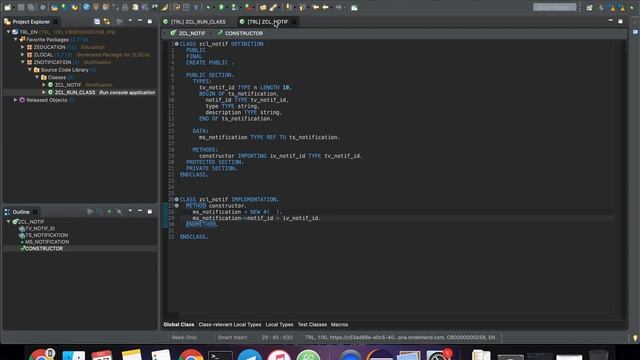Toggle Link with Editor in Project Explorer

tap(107, 21)
